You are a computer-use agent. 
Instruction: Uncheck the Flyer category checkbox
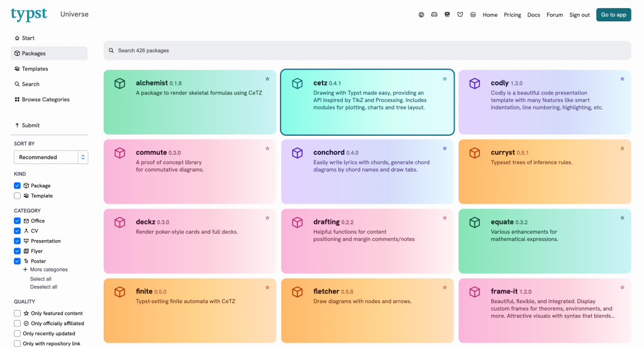tap(17, 251)
